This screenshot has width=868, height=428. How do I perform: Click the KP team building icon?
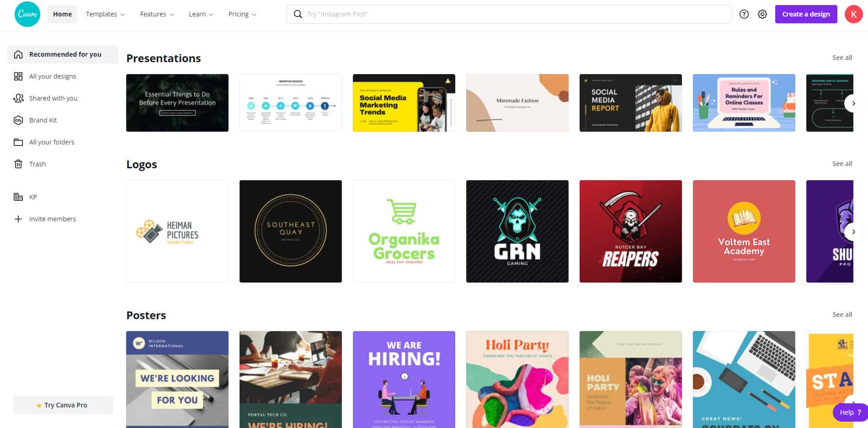18,197
